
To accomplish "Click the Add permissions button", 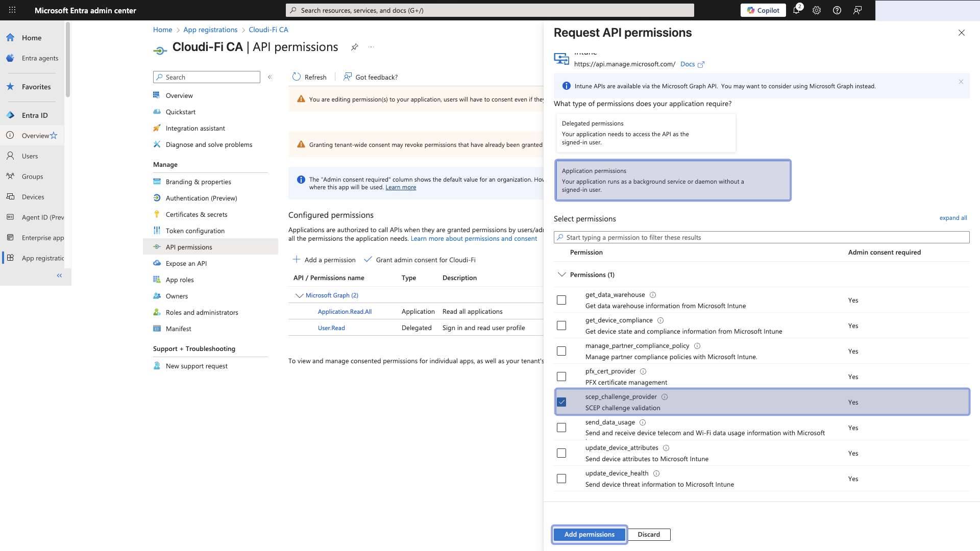I will [x=589, y=534].
